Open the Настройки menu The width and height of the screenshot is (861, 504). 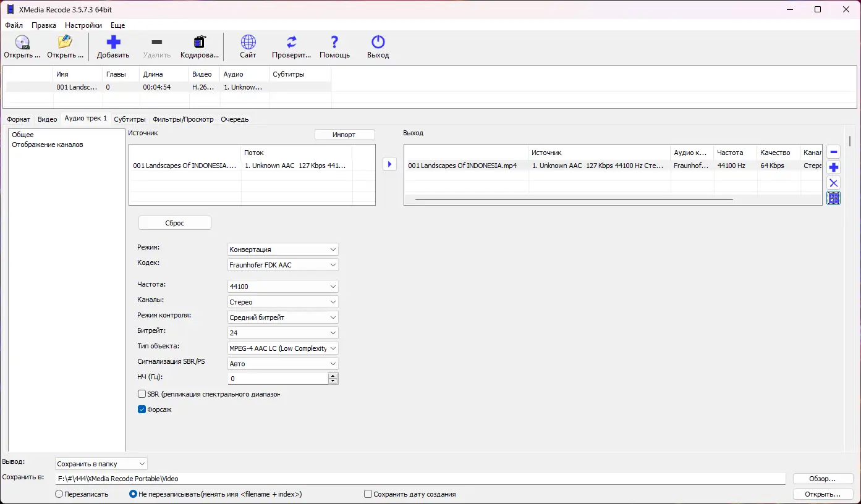coord(83,25)
